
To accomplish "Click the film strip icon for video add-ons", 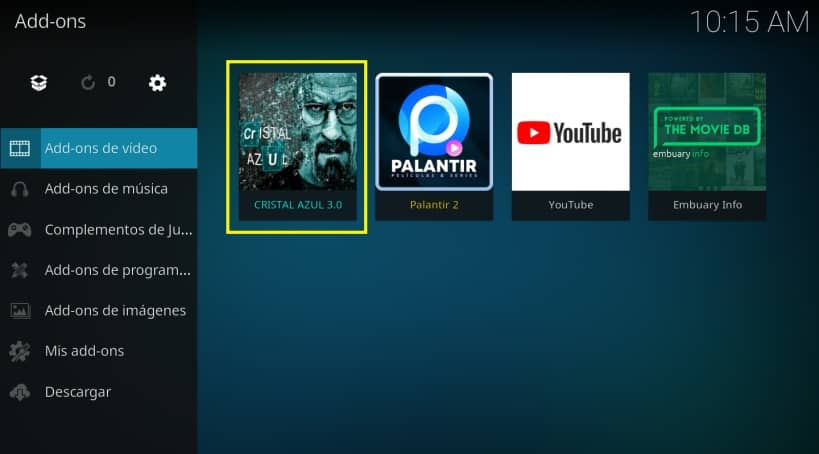I will tap(20, 148).
